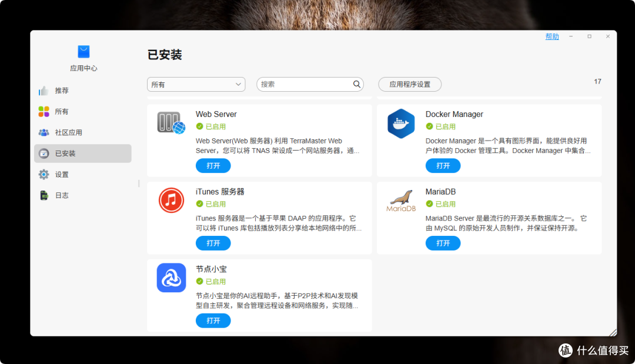Open Web Server with its 打开 button

tap(213, 166)
